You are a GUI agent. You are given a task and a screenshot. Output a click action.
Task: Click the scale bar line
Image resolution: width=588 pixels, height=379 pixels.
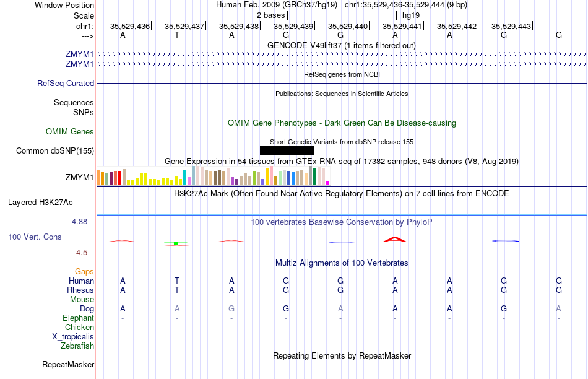342,15
